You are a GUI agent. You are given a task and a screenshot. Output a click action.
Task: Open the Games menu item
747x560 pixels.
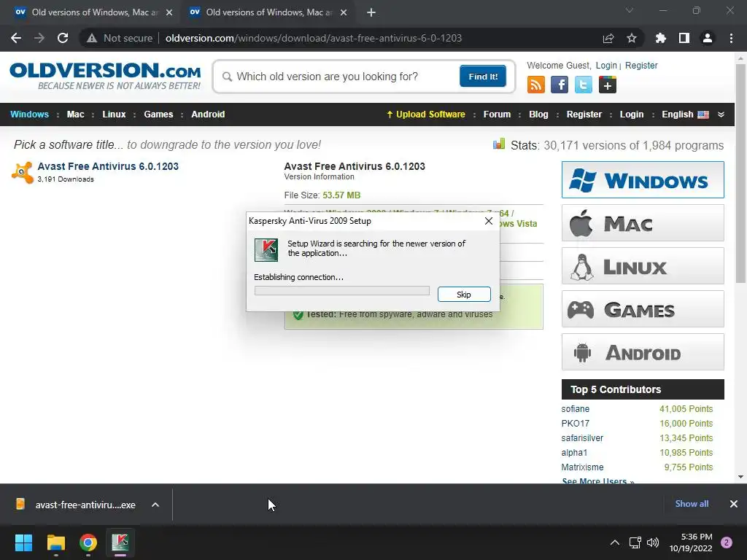coord(158,114)
